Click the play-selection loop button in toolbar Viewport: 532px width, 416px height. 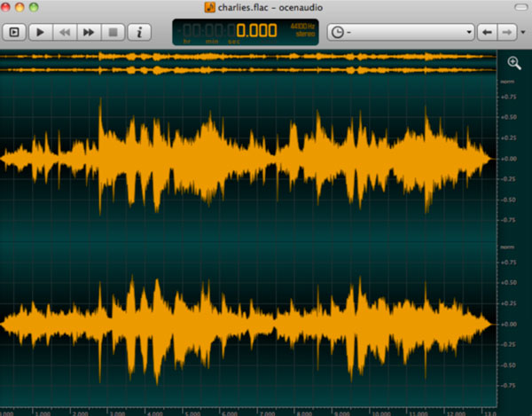(x=14, y=32)
